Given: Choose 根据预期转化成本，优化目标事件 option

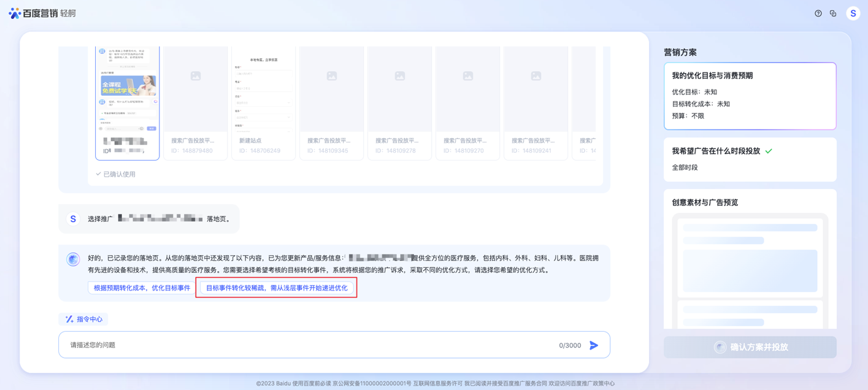Looking at the screenshot, I should coord(142,288).
